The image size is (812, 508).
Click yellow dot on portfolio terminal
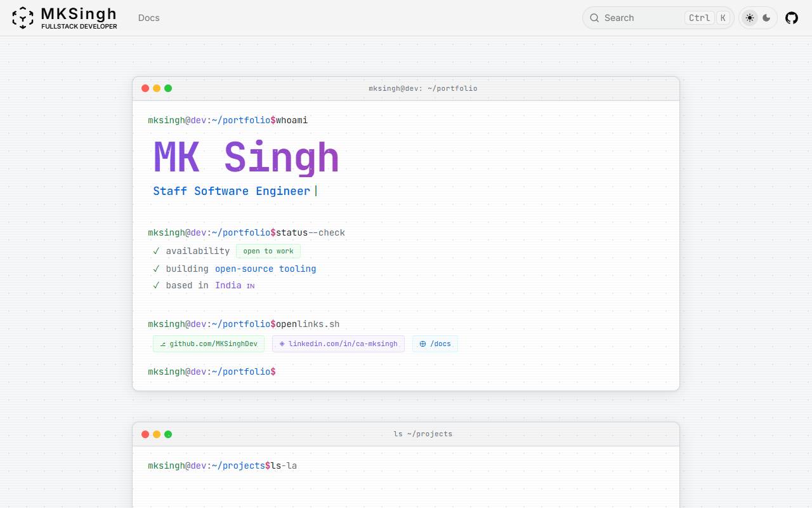(x=157, y=88)
